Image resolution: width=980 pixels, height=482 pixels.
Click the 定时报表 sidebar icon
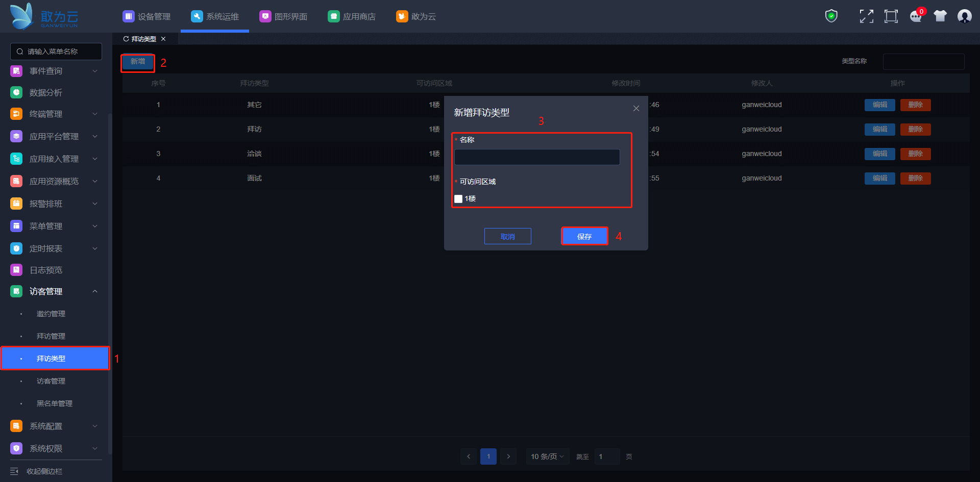coord(16,248)
